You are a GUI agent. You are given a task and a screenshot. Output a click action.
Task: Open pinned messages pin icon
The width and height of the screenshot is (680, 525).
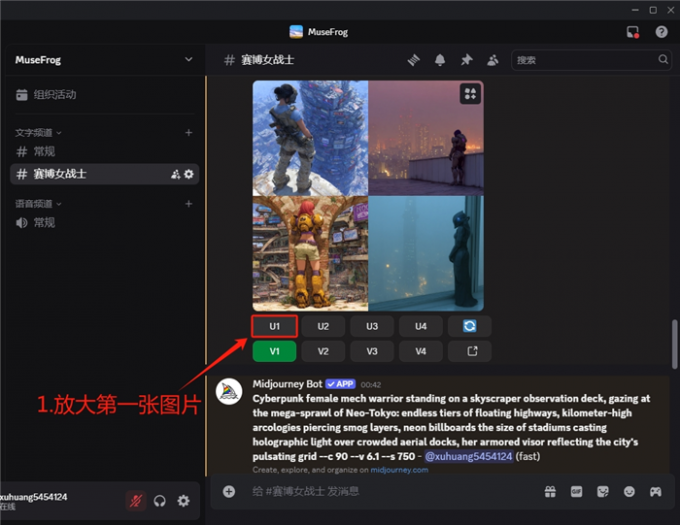click(466, 60)
